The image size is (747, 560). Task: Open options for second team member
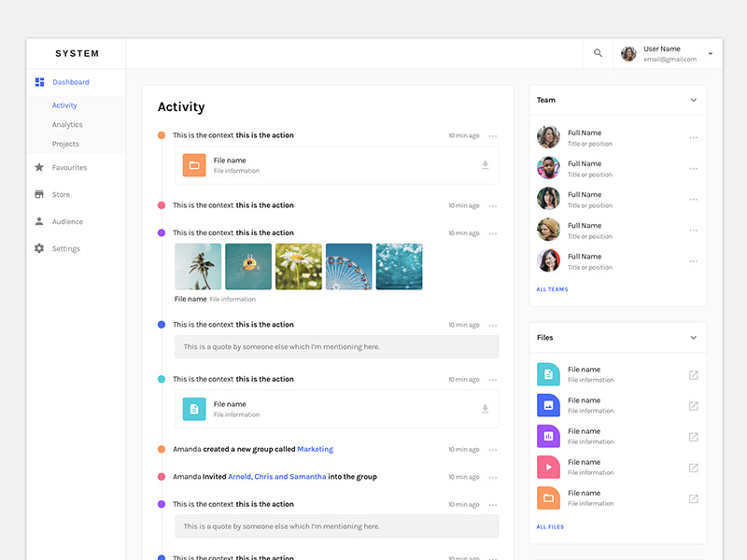694,169
